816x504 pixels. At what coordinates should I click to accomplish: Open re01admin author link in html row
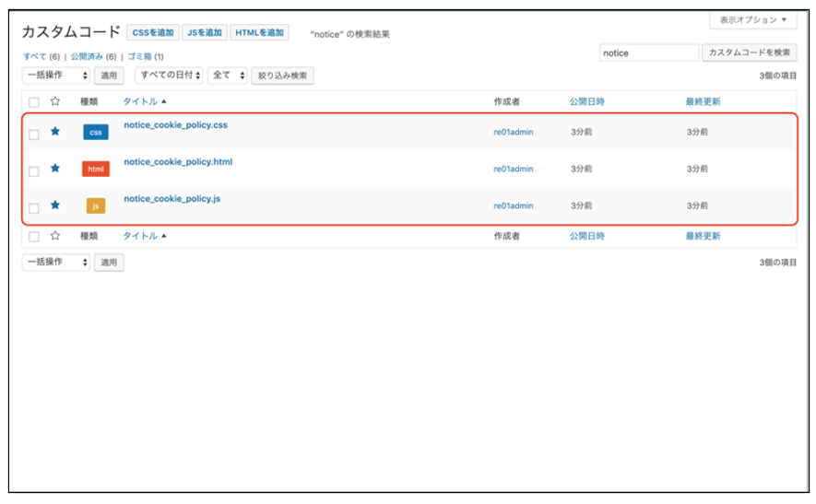click(x=514, y=169)
